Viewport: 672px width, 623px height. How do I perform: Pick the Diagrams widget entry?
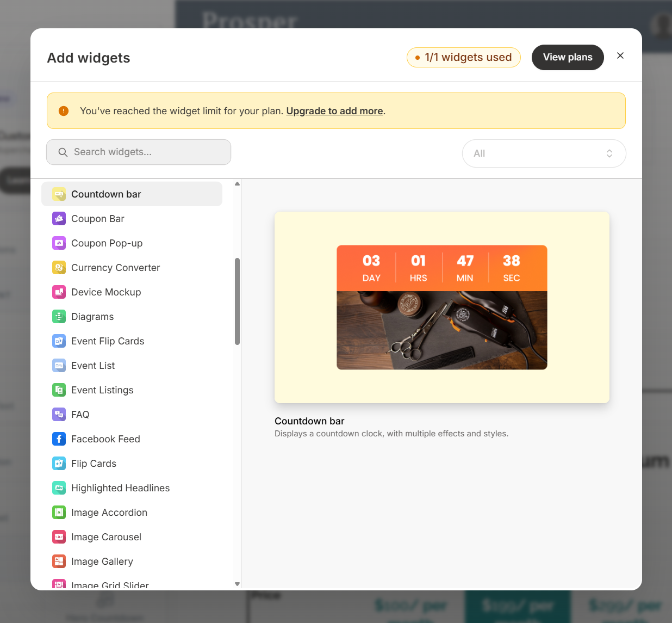pyautogui.click(x=132, y=317)
